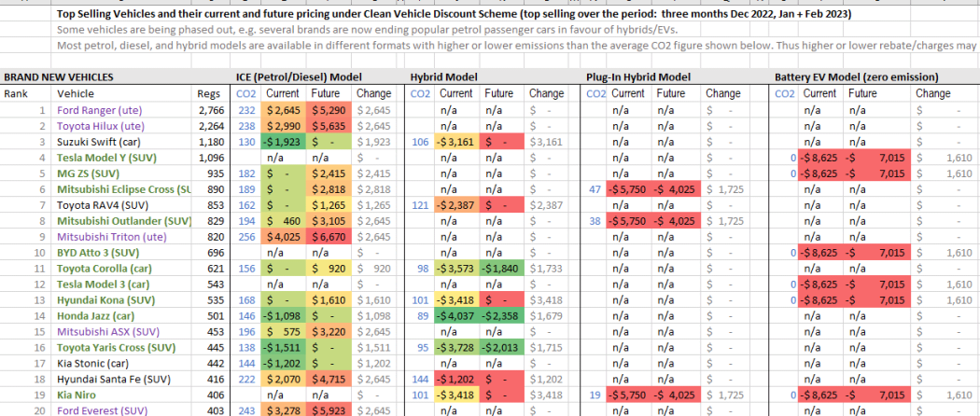Click the "Rank" column label
The image size is (980, 416).
tap(15, 93)
